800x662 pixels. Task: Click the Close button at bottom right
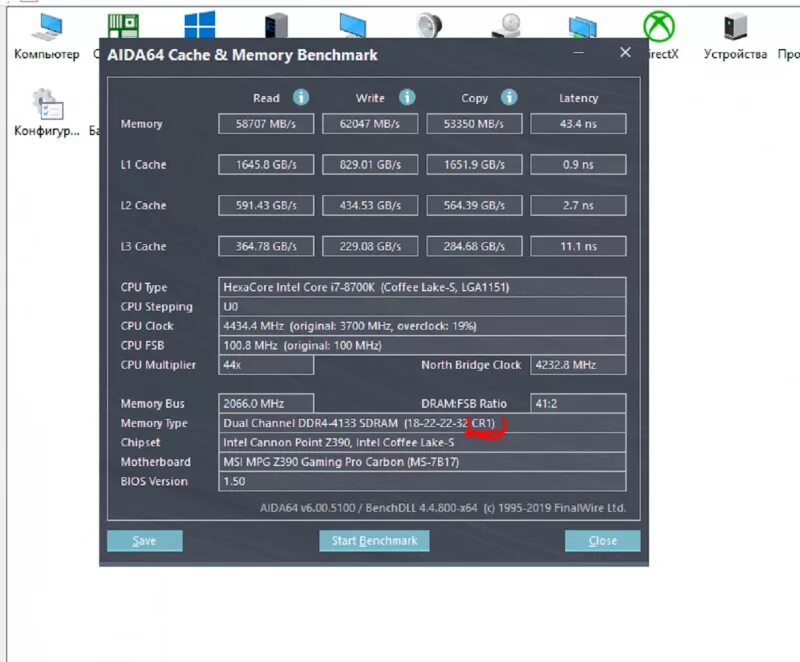[x=603, y=541]
